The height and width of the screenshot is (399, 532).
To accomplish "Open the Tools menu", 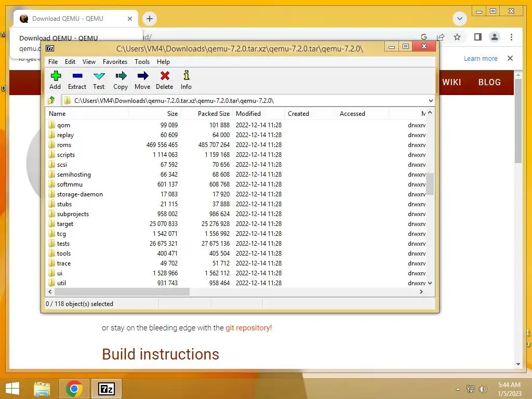I will 142,62.
